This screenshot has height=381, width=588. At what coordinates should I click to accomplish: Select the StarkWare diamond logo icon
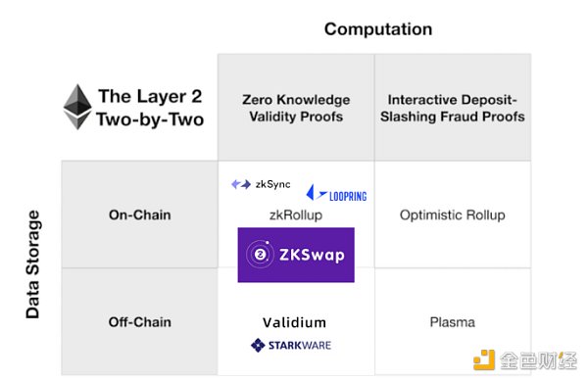tap(258, 345)
